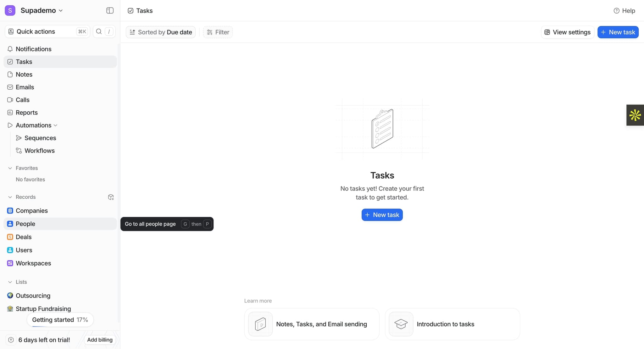Click the top-right New task button
This screenshot has height=349, width=644.
click(x=618, y=32)
